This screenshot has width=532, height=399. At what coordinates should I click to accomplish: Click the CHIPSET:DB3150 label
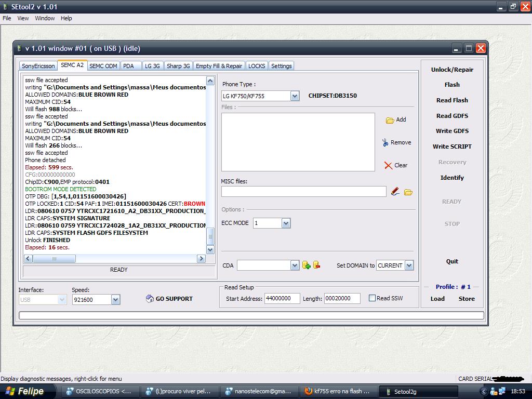pyautogui.click(x=332, y=96)
